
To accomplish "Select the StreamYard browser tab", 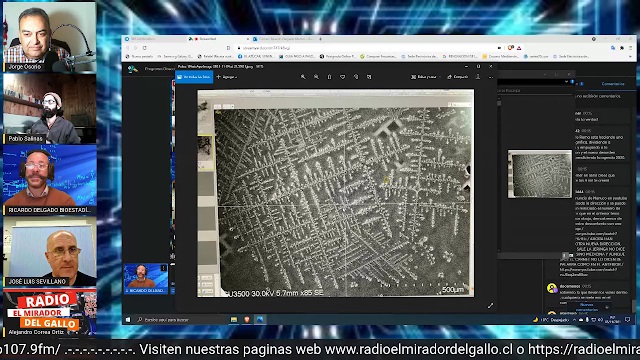I will pyautogui.click(x=218, y=39).
